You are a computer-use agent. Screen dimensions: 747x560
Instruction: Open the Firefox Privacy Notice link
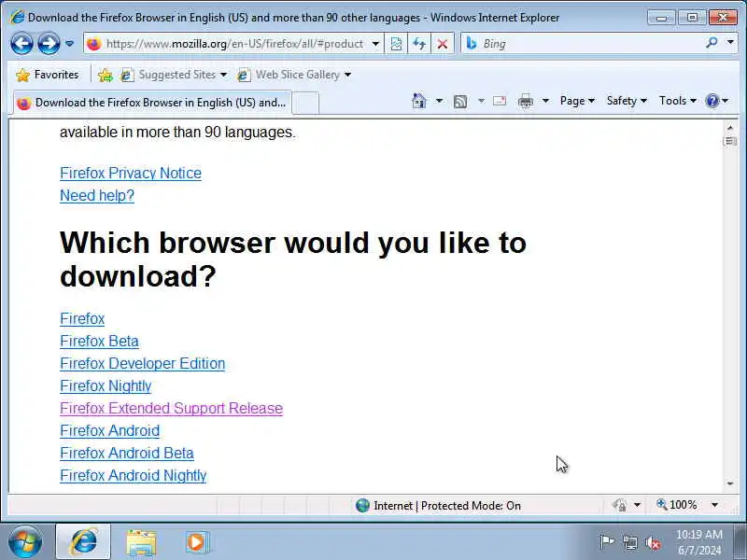click(131, 174)
